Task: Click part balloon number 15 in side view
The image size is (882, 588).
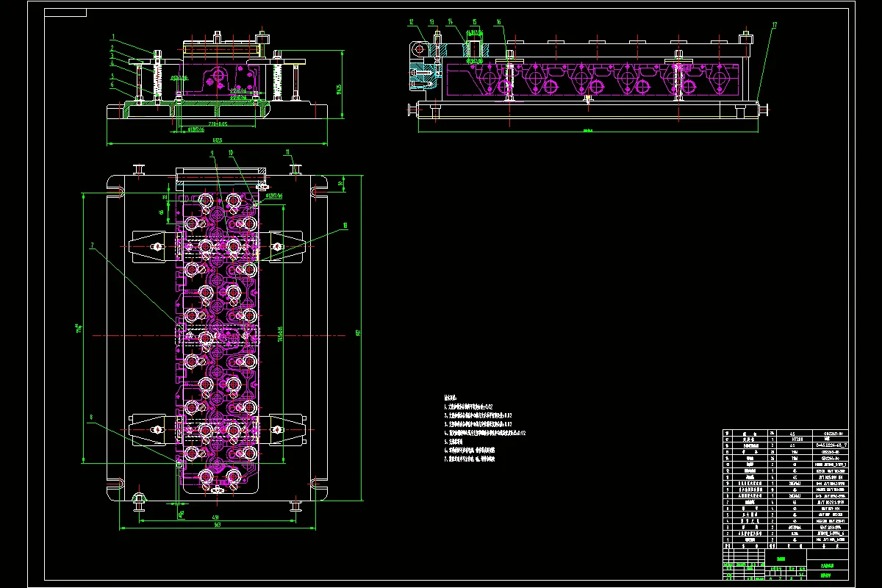Action: click(475, 22)
